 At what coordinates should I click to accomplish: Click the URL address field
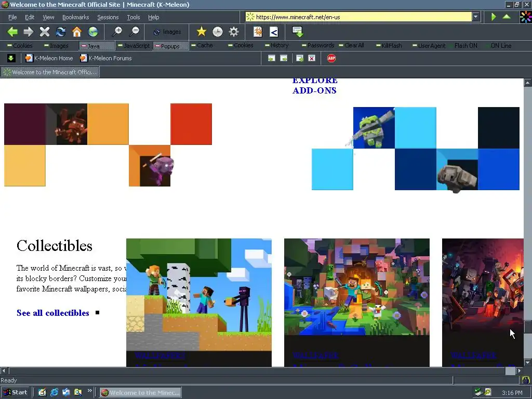pyautogui.click(x=358, y=17)
